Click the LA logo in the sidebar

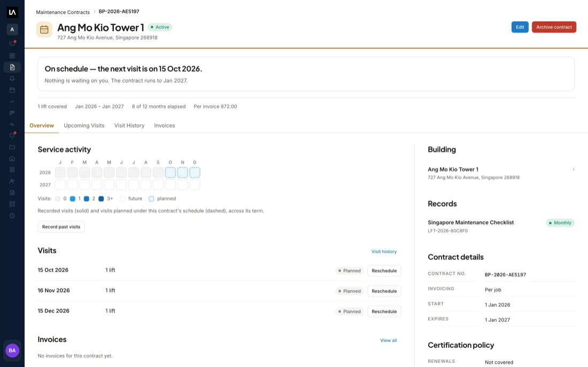12,12
